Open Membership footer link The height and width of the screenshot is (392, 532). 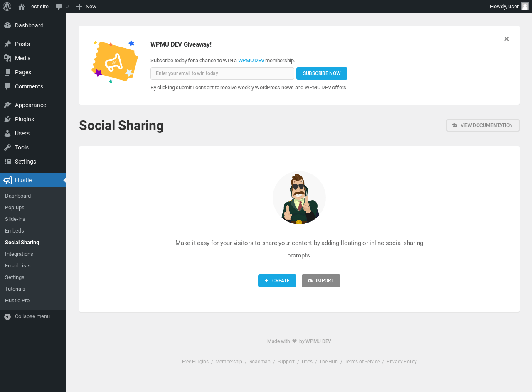229,362
